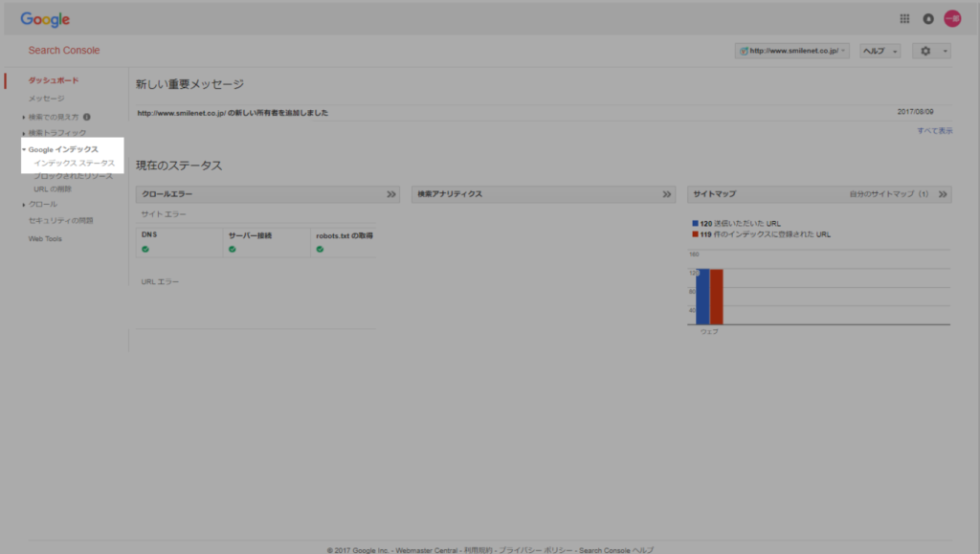Open the Google apps grid

click(x=904, y=19)
